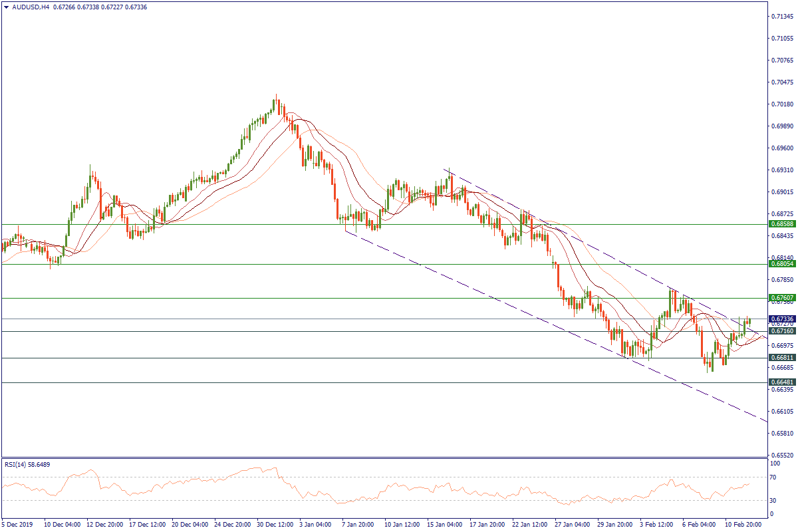The image size is (798, 532).
Task: Select the 0.68054 green price level tag
Action: (x=783, y=264)
